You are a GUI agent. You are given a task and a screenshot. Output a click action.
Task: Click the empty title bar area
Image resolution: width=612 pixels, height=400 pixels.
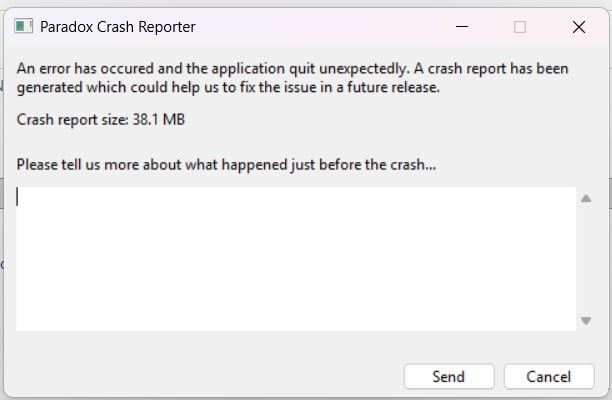coord(320,27)
